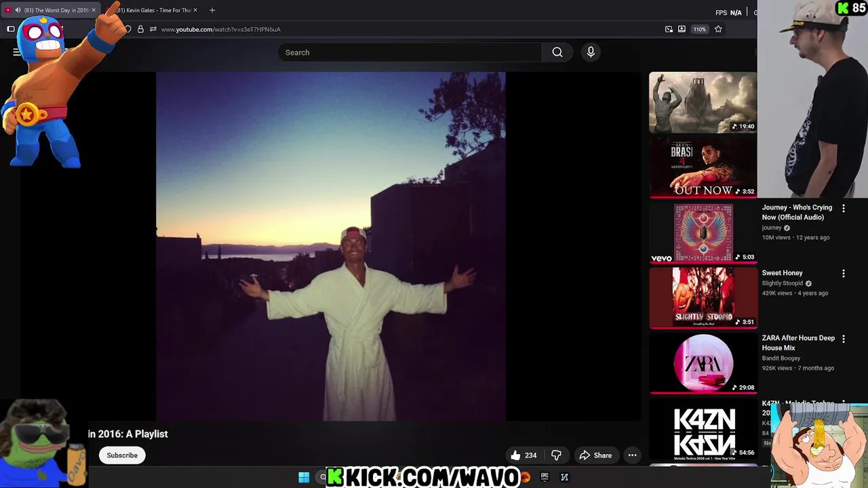The height and width of the screenshot is (488, 868).
Task: Click the youtube.com URL in address bar
Action: point(220,29)
